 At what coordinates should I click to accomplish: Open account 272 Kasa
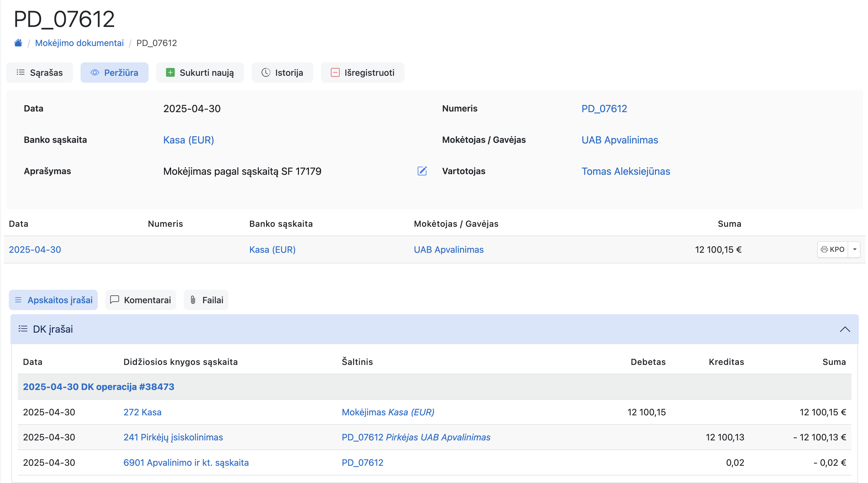coord(142,412)
